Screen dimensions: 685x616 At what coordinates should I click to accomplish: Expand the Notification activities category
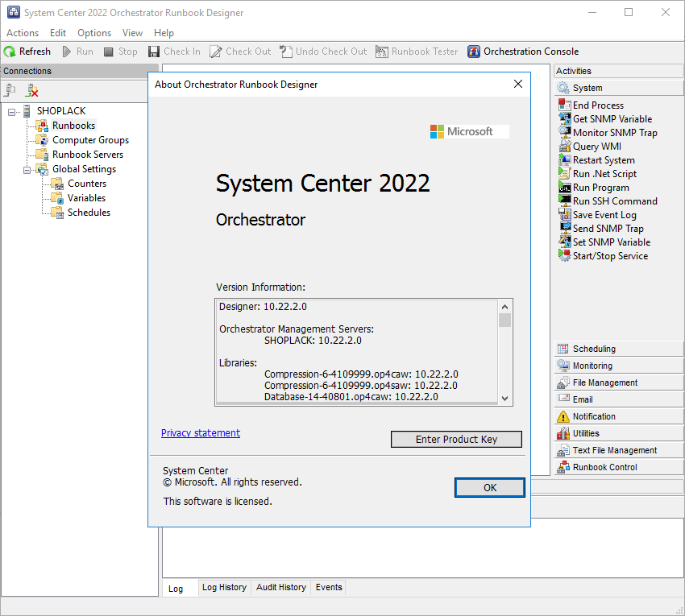618,416
